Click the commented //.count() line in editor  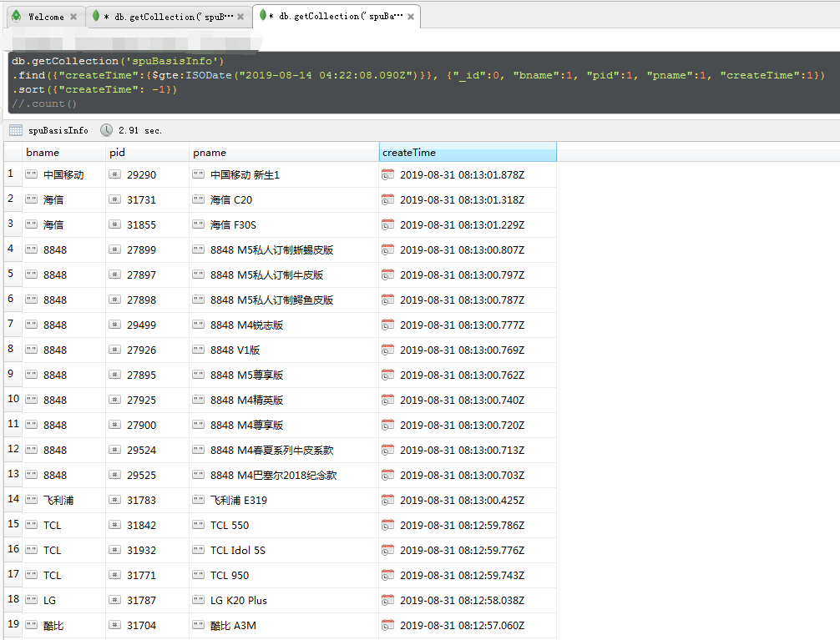44,103
